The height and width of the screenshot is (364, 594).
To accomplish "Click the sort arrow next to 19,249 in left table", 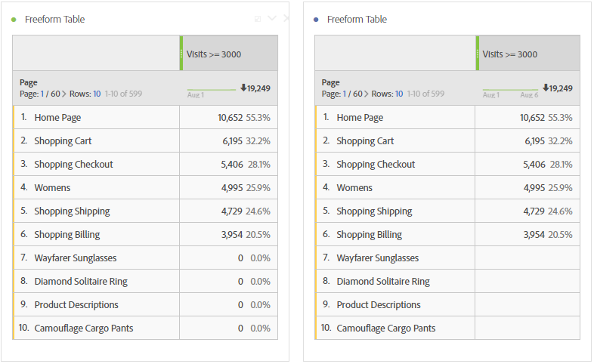I will click(x=243, y=88).
